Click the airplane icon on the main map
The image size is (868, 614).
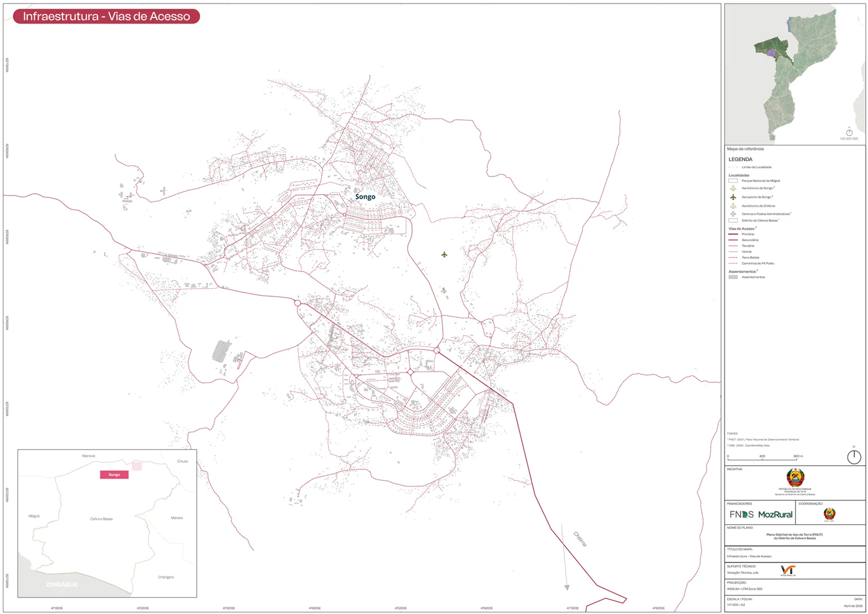444,254
